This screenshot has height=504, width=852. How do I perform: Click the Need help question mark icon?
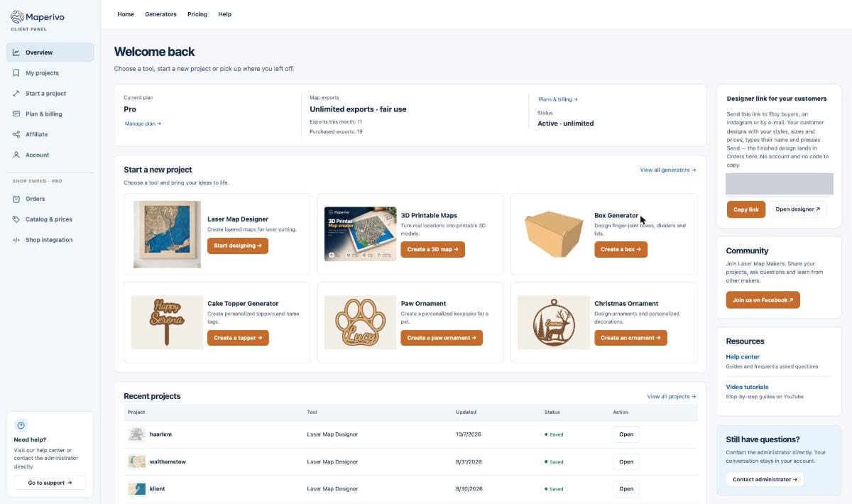point(21,426)
